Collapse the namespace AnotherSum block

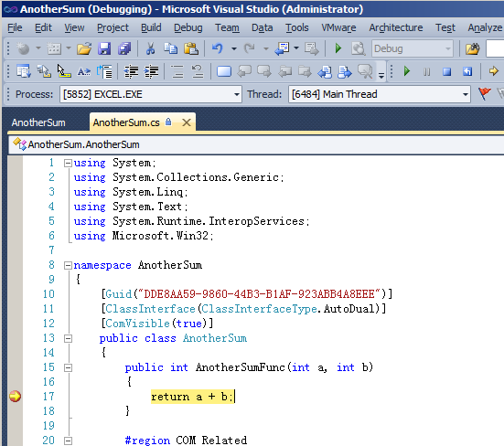(x=68, y=265)
